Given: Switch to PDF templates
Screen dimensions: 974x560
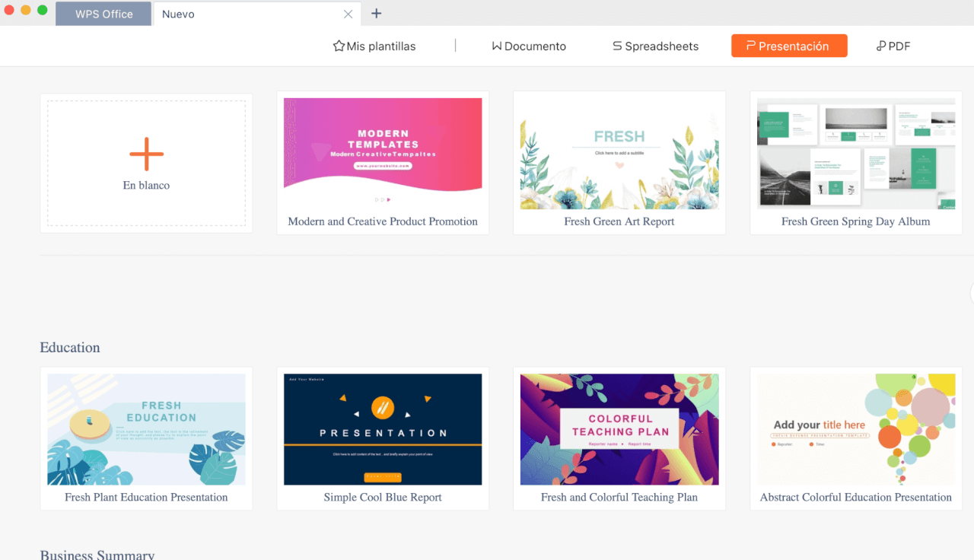Looking at the screenshot, I should [893, 46].
